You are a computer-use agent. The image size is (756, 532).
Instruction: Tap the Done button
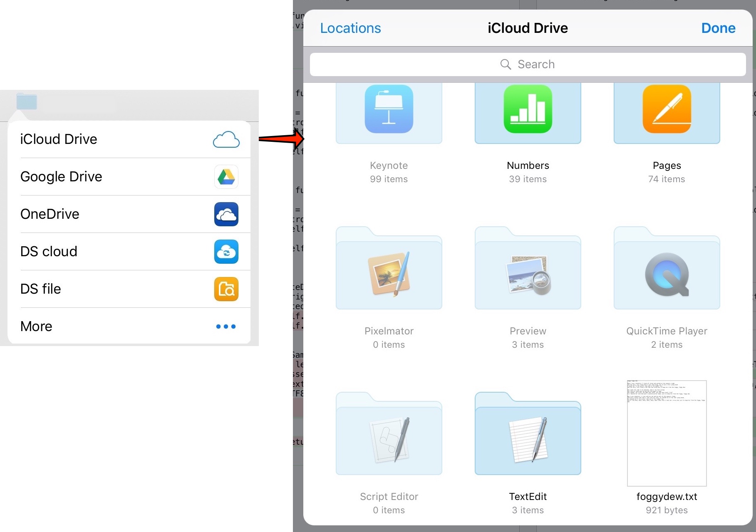(718, 28)
